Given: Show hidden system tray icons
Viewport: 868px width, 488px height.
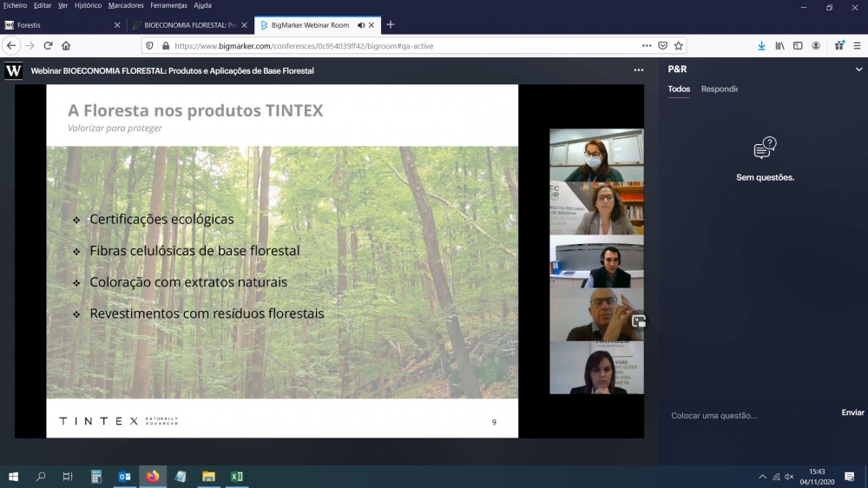Looking at the screenshot, I should (x=762, y=477).
